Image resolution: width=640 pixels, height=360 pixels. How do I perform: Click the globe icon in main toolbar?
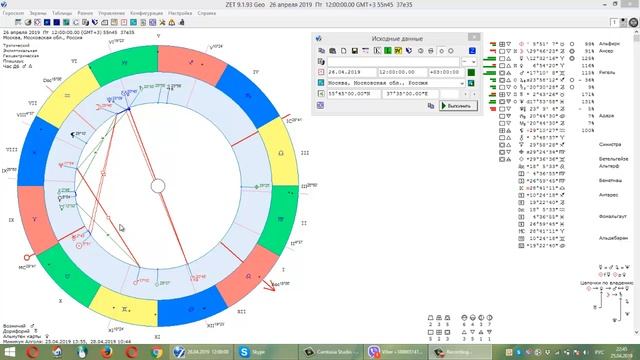tap(28, 22)
